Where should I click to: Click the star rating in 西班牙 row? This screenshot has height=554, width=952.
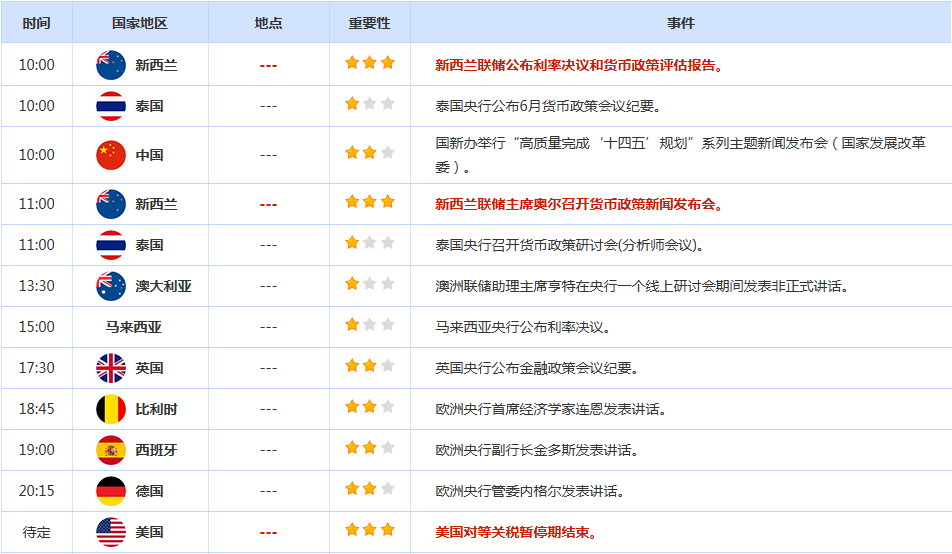pos(370,448)
